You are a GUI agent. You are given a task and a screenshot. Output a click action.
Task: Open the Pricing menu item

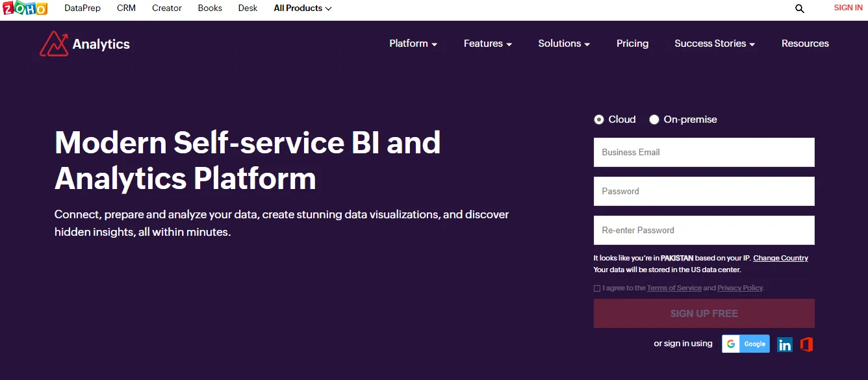point(632,44)
